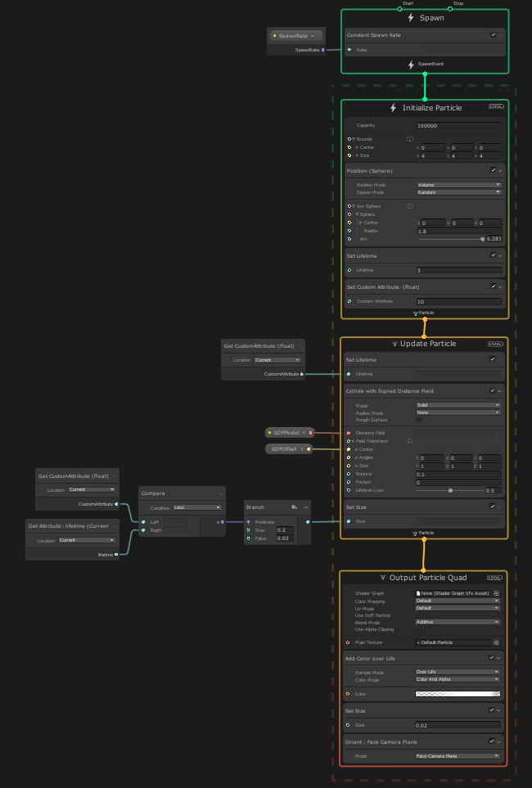Viewport: 532px width, 788px height.
Task: Click the Update Particle context icon
Action: [394, 344]
